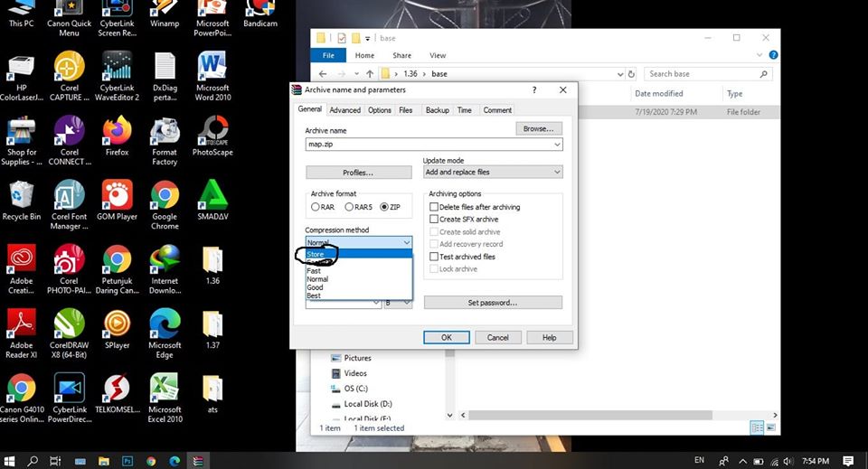Open the Recycle Bin icon
The width and height of the screenshot is (868, 469).
coord(21,201)
